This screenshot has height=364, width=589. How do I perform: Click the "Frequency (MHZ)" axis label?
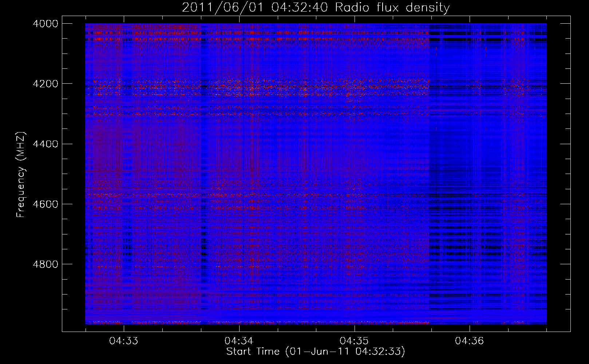pos(21,175)
